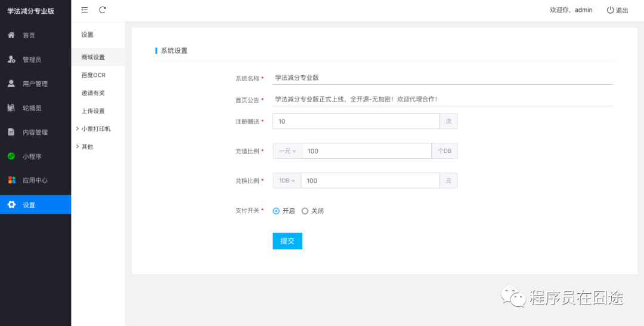Click the 设置 header in the submenu panel
This screenshot has width=644, height=326.
(x=87, y=35)
